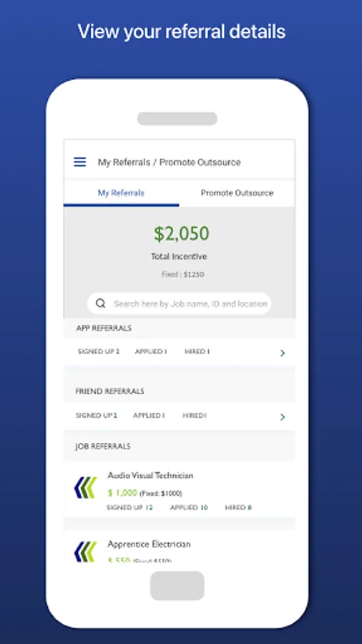Select HIRED count under App Referrals
Viewport: 362px width, 644px height.
pos(197,351)
